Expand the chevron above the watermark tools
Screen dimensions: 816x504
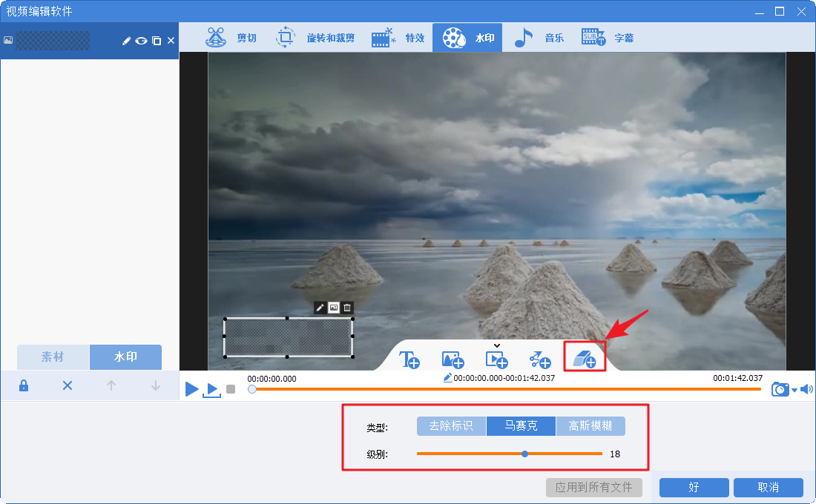[497, 345]
